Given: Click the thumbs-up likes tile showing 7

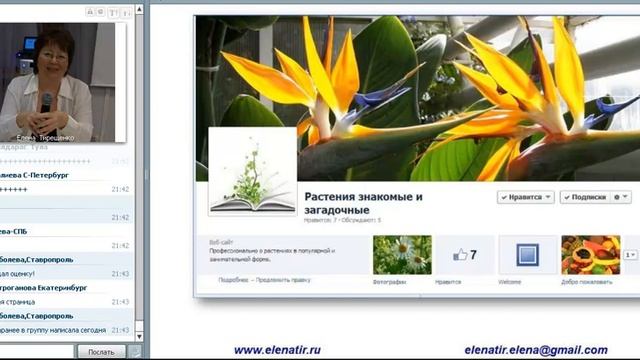Looking at the screenshot, I should point(465,255).
